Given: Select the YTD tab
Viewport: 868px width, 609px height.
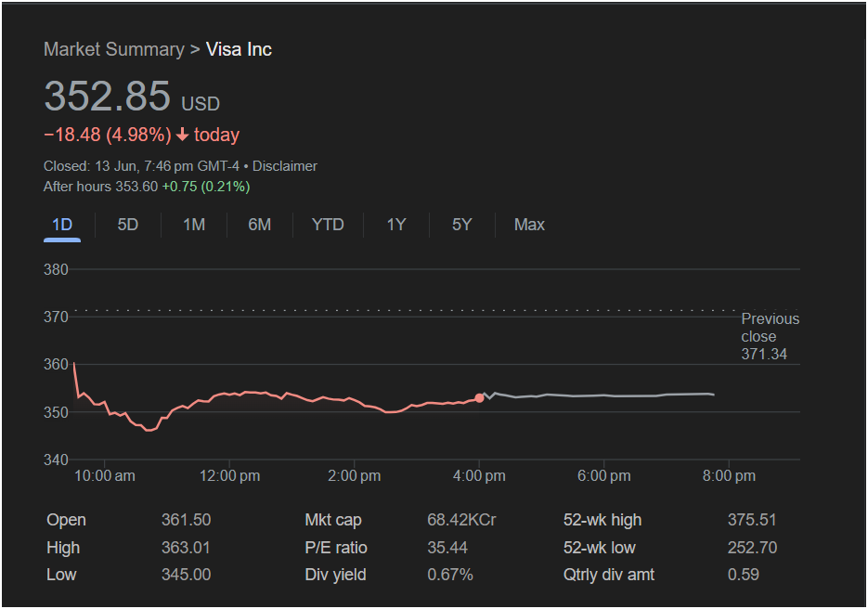Looking at the screenshot, I should [x=328, y=225].
